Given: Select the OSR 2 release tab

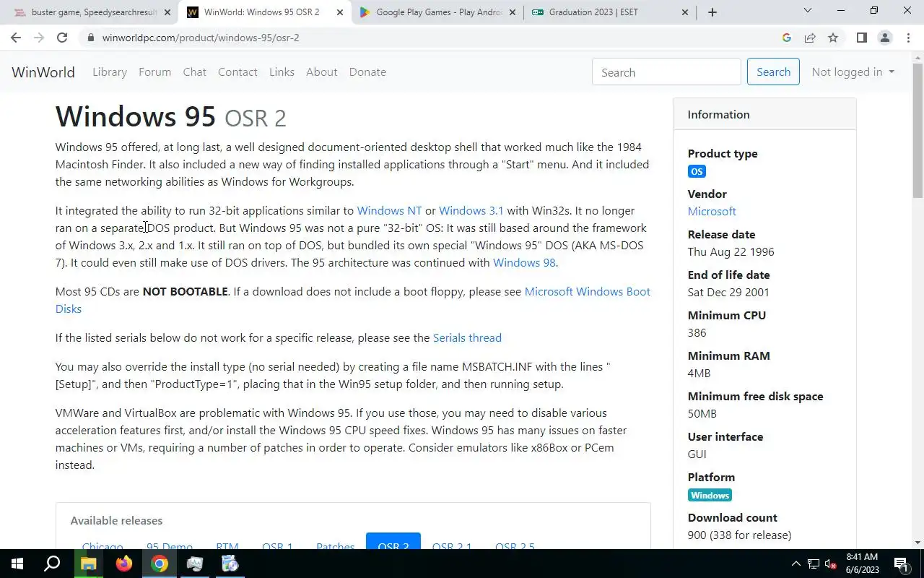Looking at the screenshot, I should click(393, 541).
